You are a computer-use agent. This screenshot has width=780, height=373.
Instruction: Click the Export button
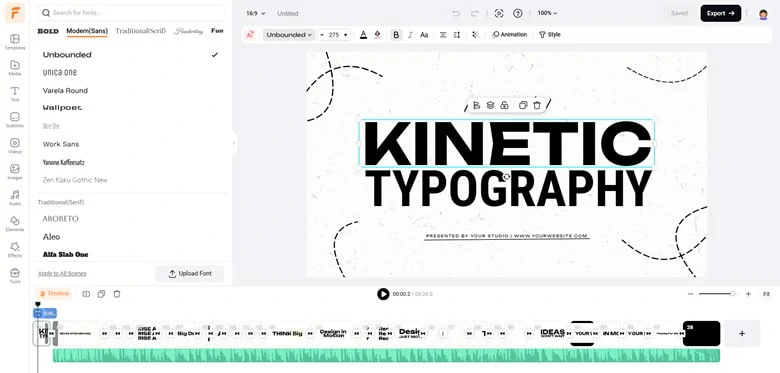(721, 13)
